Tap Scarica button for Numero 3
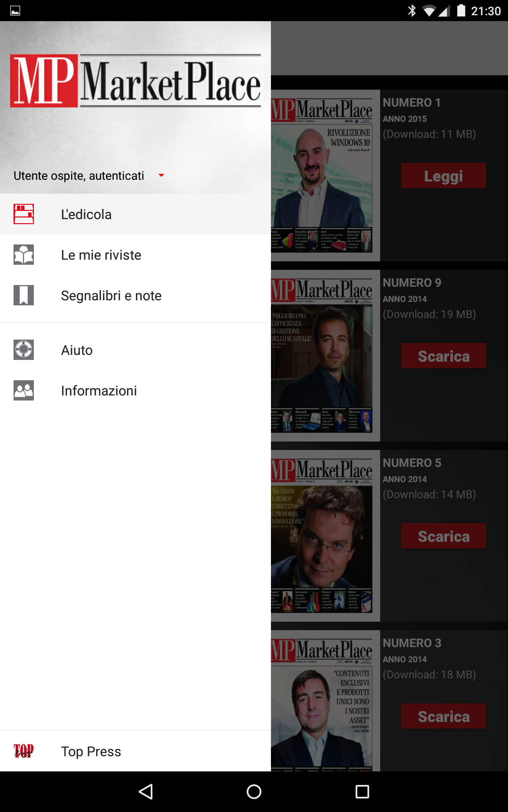This screenshot has height=812, width=508. [443, 716]
